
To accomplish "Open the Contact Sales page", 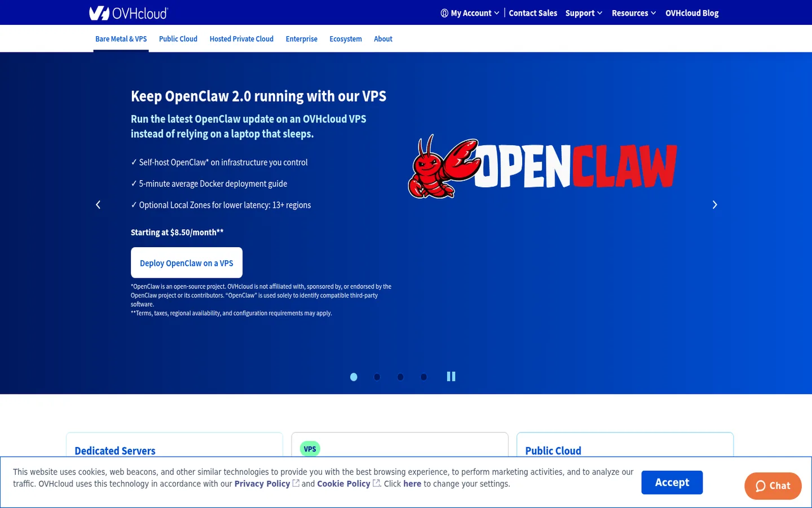I will coord(533,13).
